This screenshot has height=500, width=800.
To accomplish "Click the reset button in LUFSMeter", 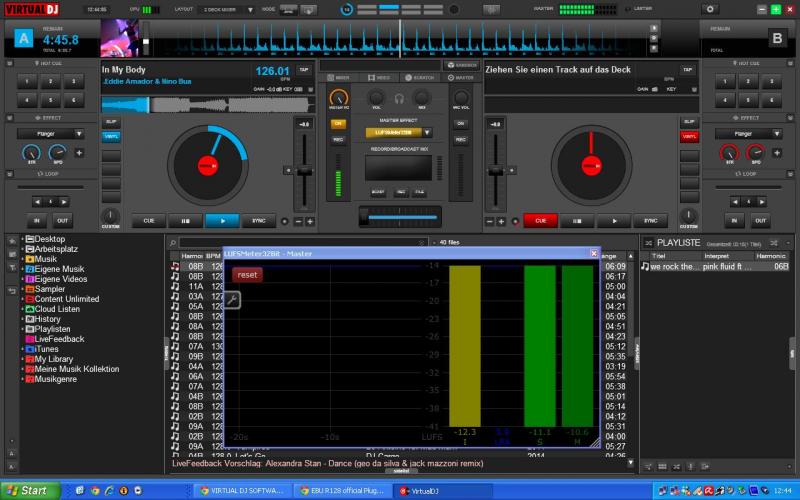I will tap(247, 274).
